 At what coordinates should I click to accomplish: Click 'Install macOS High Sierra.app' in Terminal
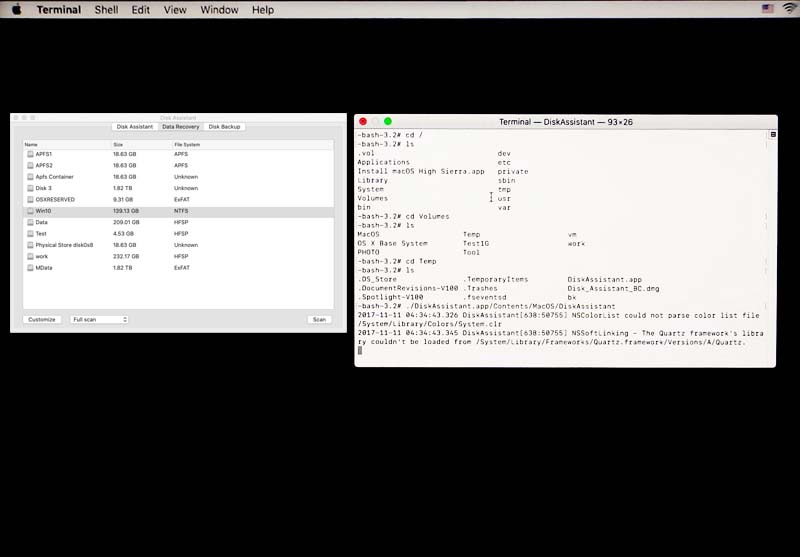(421, 171)
